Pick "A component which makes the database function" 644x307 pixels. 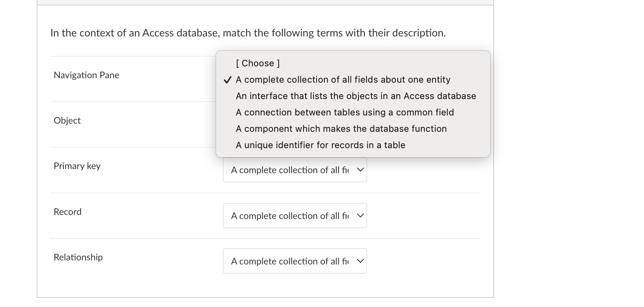tap(341, 129)
